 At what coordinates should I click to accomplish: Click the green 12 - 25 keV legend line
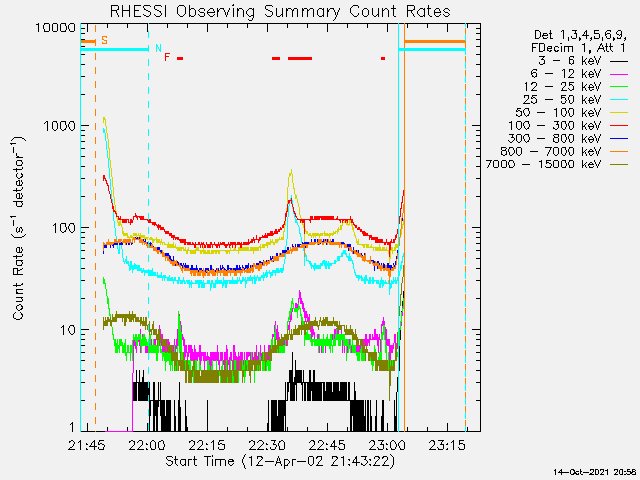(x=619, y=87)
